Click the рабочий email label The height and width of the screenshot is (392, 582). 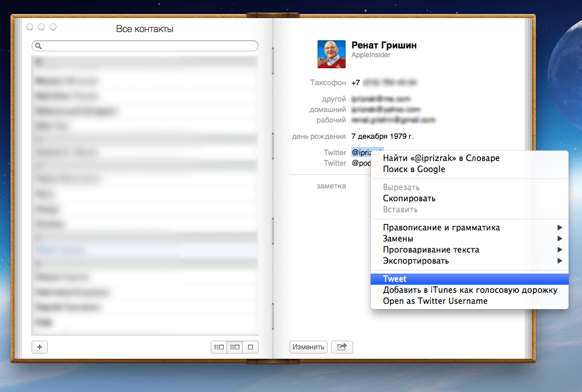click(331, 120)
